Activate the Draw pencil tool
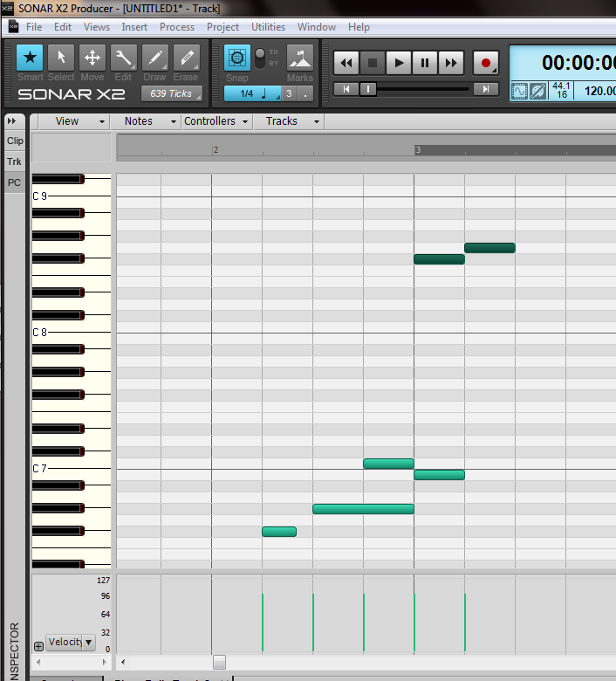This screenshot has height=681, width=616. point(155,58)
